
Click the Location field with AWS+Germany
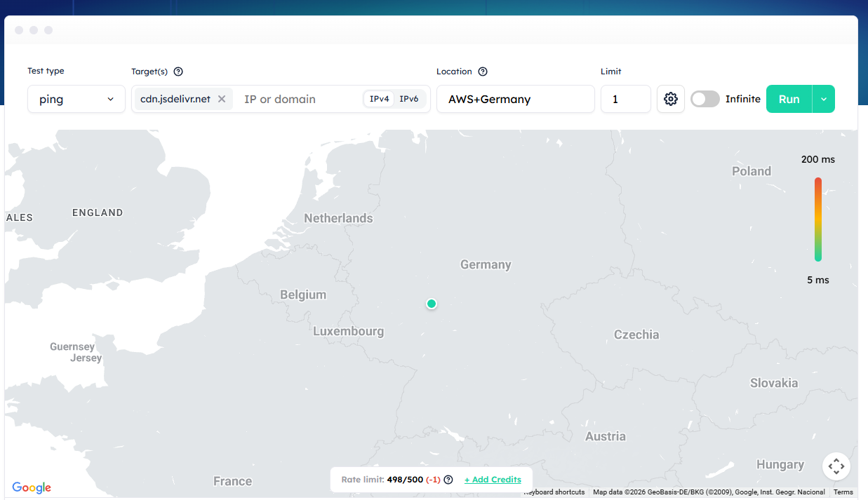(x=516, y=99)
